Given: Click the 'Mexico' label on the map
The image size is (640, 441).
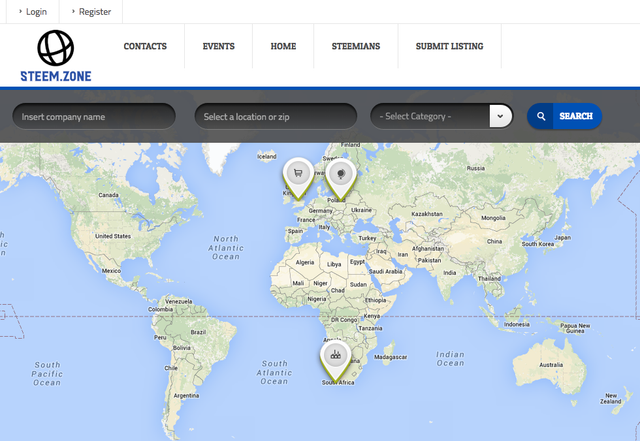Looking at the screenshot, I should pos(111,271).
